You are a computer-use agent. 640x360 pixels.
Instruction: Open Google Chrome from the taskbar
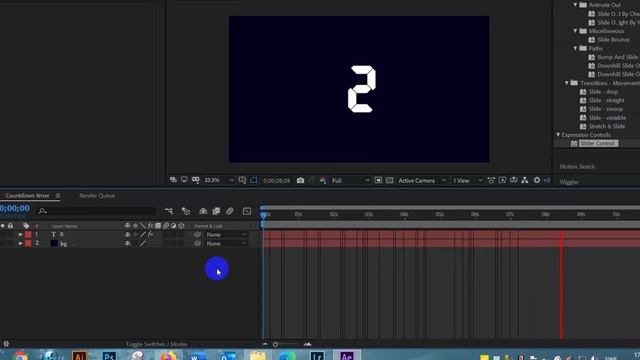(20, 356)
